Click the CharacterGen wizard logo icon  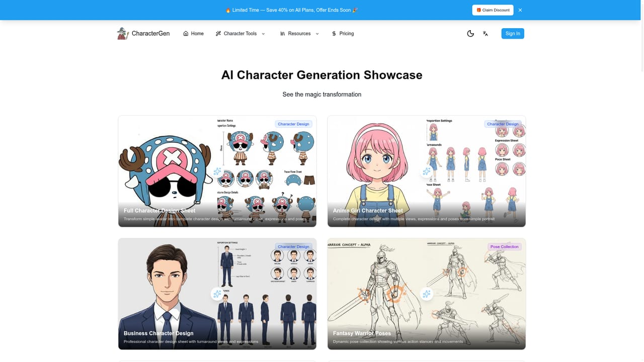coord(123,33)
